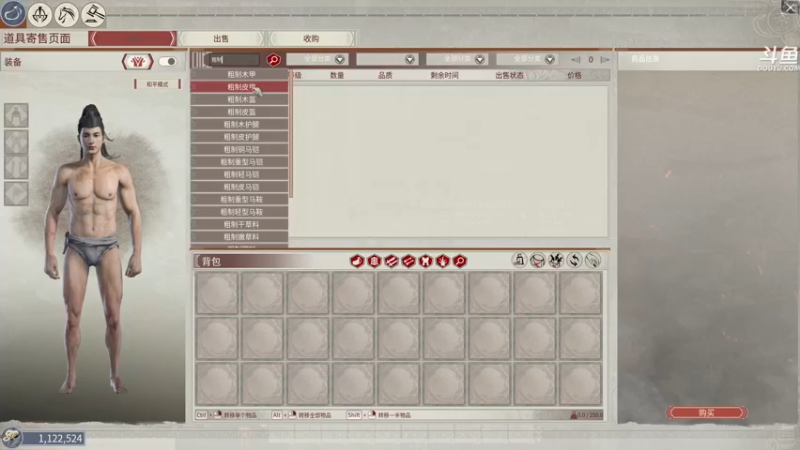Screen dimensions: 800x450
Task: Click the last round icon in backpack bar
Action: tap(593, 260)
